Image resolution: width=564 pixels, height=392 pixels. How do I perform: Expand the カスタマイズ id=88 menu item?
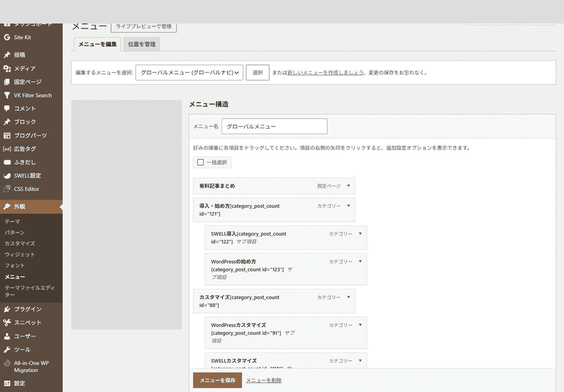coord(349,297)
